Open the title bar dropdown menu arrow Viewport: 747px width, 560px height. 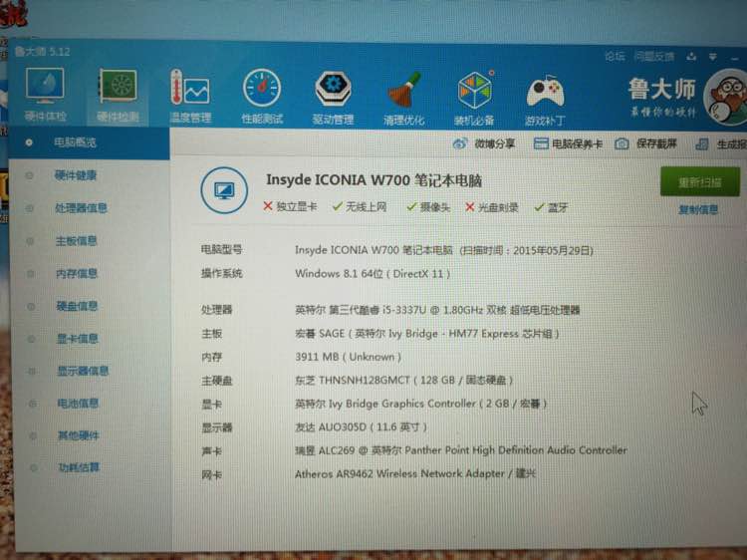[x=713, y=57]
